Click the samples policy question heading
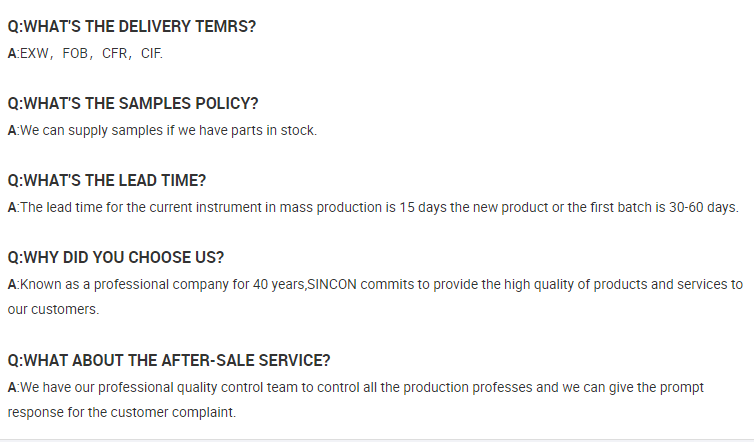The height and width of the screenshot is (442, 754). (133, 104)
